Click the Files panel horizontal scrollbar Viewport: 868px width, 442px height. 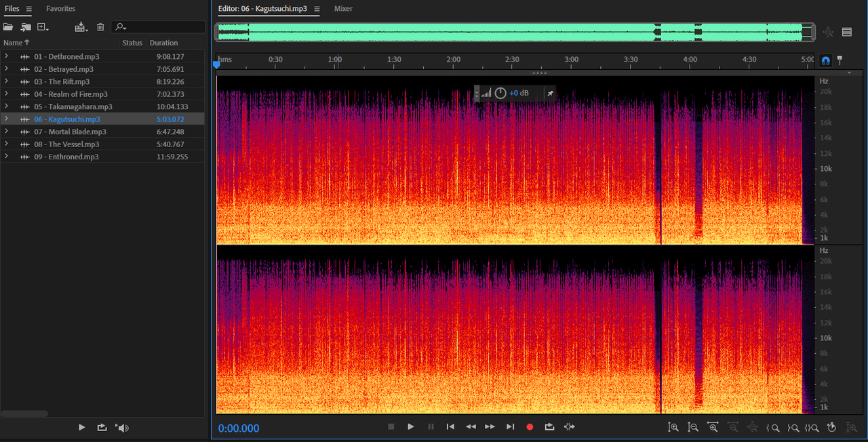(24, 414)
